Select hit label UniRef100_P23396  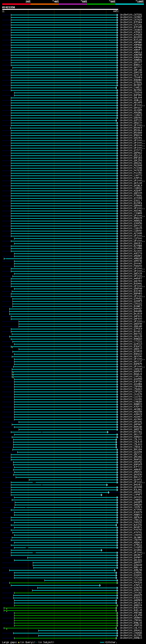(x=131, y=168)
